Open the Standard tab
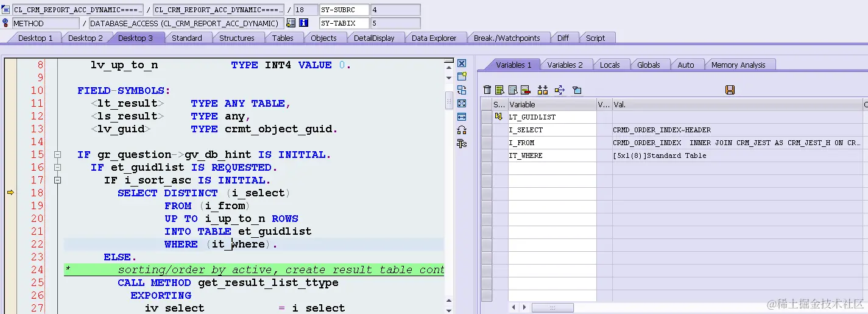 coord(187,38)
